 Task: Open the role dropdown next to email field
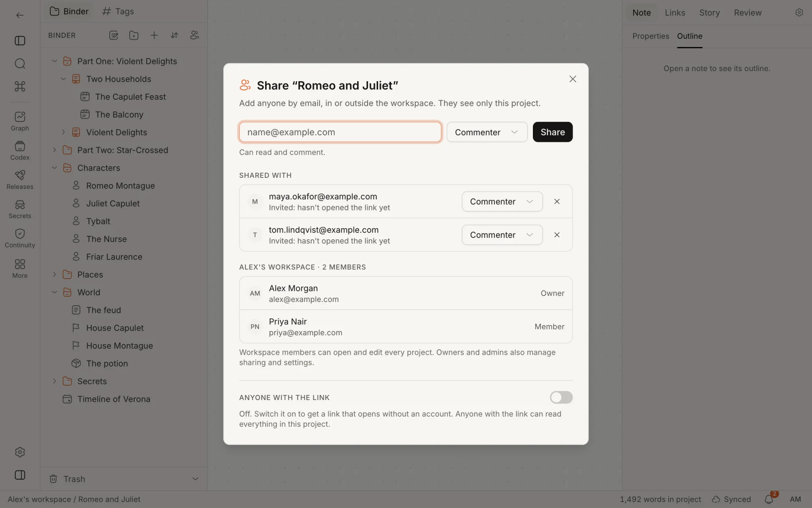[487, 132]
